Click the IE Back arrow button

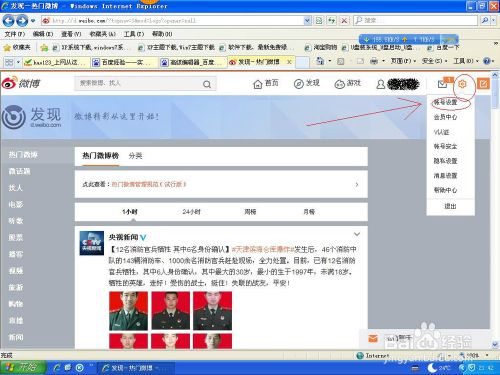(8, 21)
